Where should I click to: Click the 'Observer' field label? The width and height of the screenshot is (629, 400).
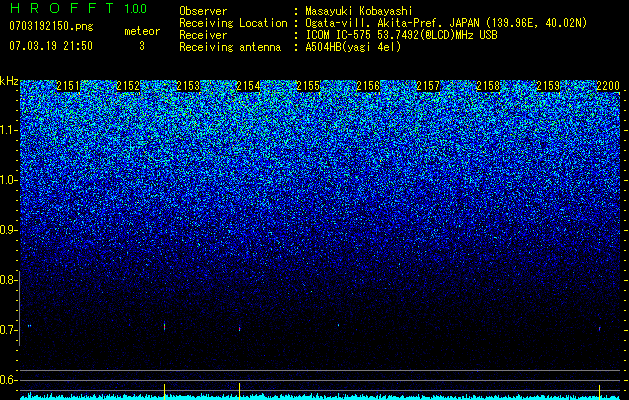coord(203,12)
